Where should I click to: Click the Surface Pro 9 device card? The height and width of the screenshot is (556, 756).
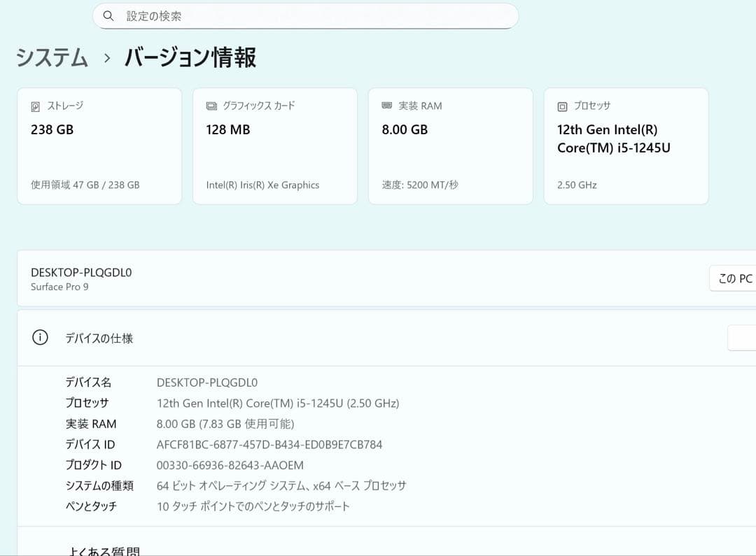280,278
